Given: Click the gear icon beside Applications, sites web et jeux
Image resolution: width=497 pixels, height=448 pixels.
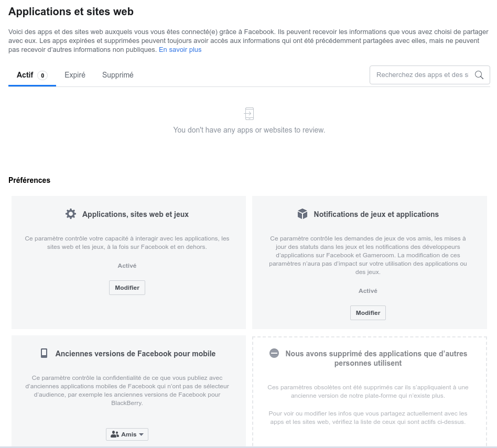Looking at the screenshot, I should point(71,214).
